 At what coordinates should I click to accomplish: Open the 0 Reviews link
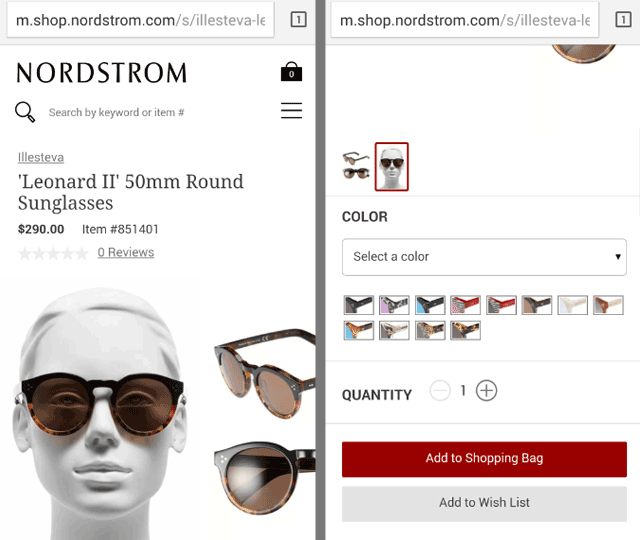click(126, 252)
